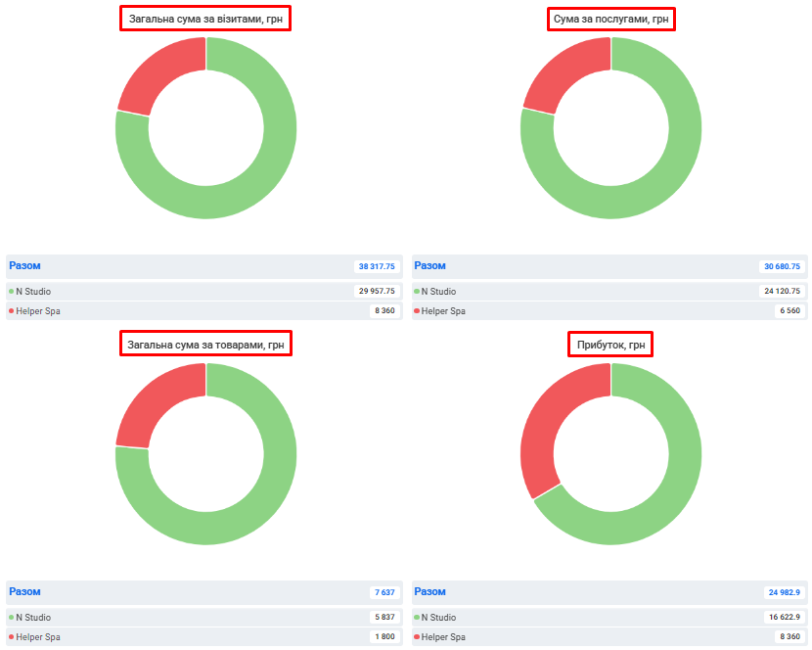Open 'Разом' link under the Прибуток chart
This screenshot has width=812, height=650.
pos(430,591)
